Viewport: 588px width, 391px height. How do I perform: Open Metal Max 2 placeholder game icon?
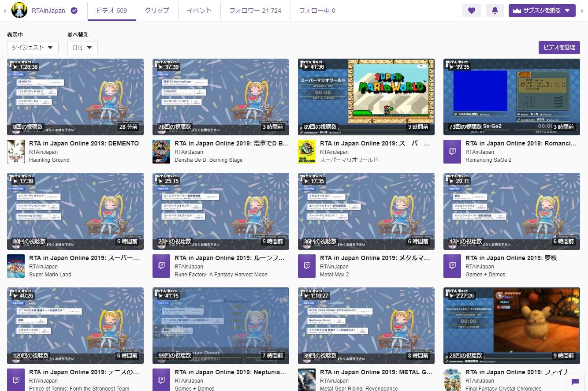point(307,266)
